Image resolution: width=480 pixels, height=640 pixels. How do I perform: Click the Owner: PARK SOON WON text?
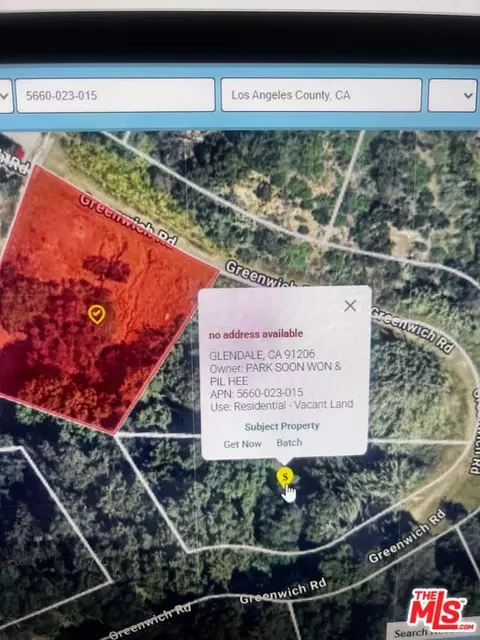(275, 367)
